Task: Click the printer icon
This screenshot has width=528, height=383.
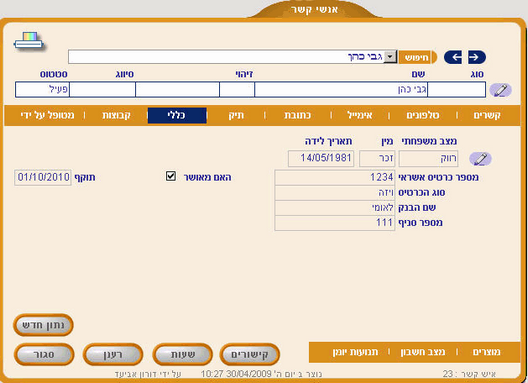Action: click(x=29, y=41)
